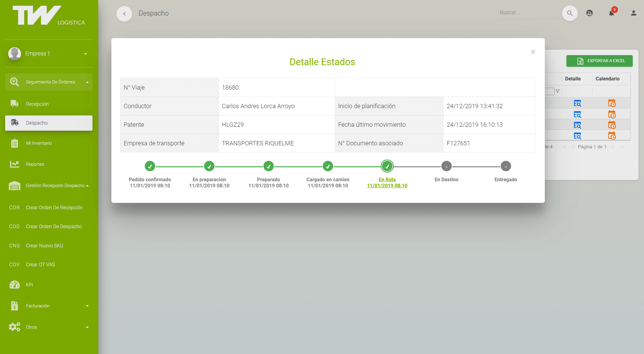Open the user profile icon
644x354 pixels.
(633, 13)
